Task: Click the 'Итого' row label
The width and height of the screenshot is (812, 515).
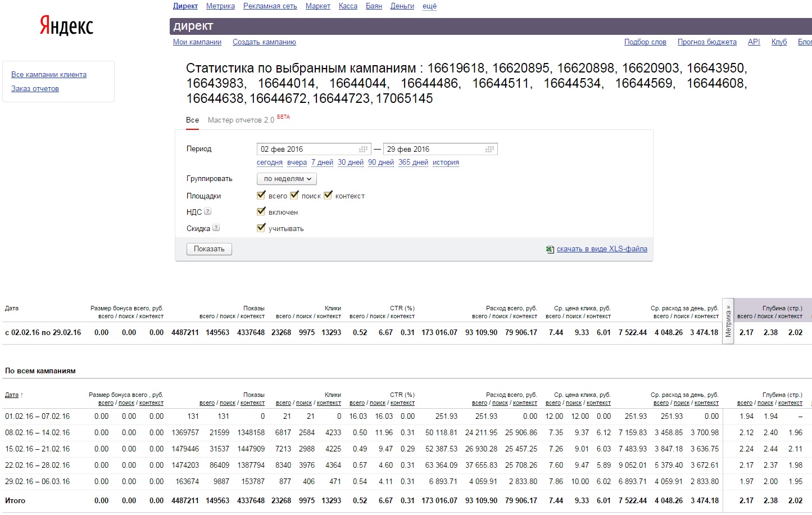Action: pos(15,500)
